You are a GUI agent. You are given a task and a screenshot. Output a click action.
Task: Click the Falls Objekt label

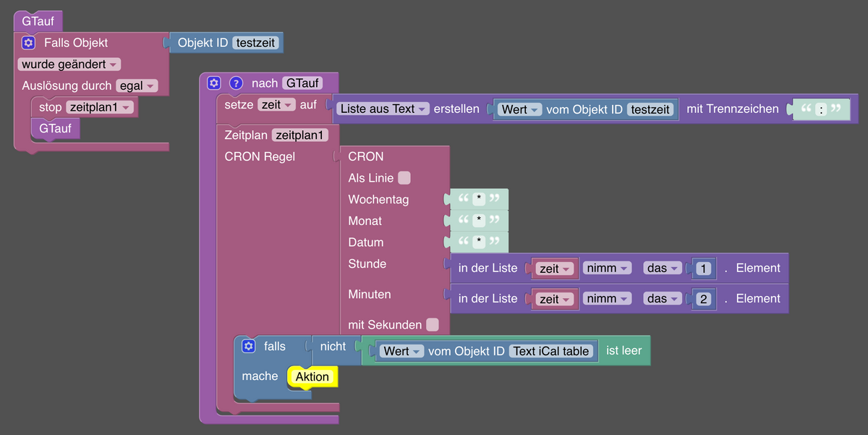point(76,43)
